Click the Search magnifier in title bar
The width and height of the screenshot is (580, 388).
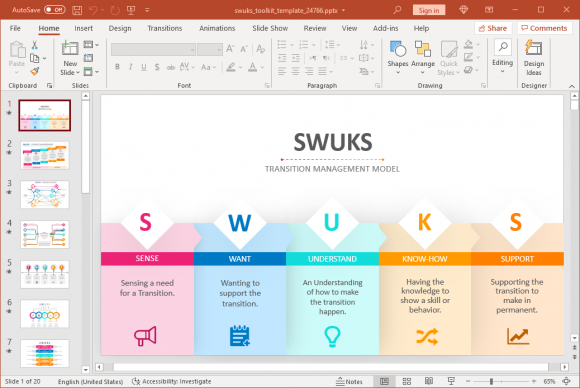[x=397, y=10]
